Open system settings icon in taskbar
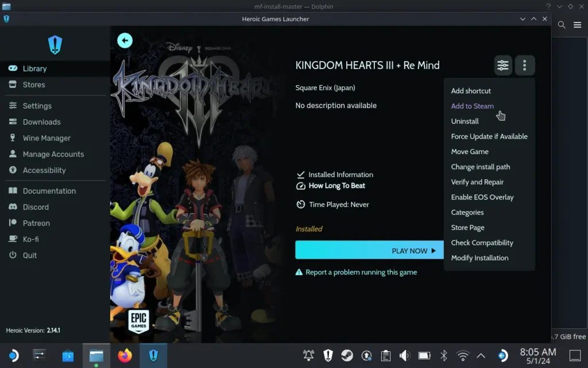The height and width of the screenshot is (368, 588). 40,355
